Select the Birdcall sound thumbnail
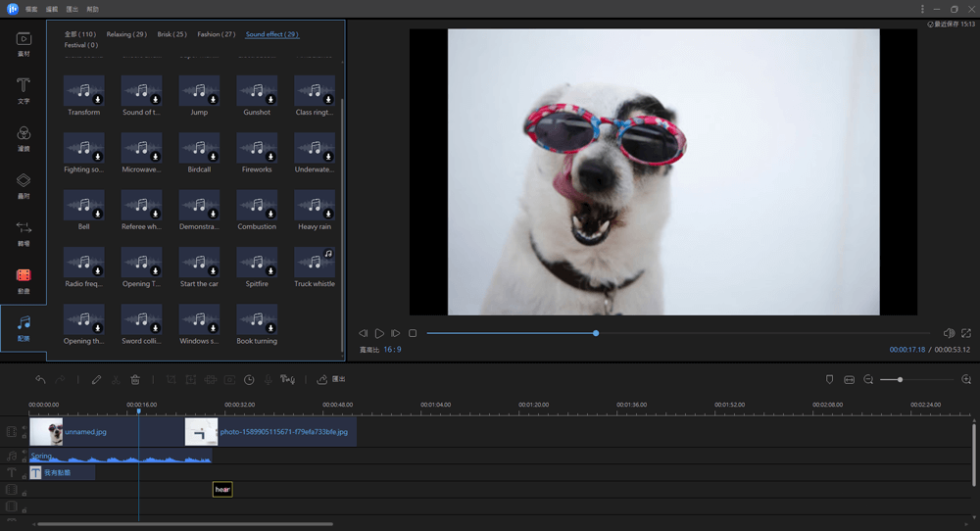This screenshot has width=980, height=531. point(199,148)
